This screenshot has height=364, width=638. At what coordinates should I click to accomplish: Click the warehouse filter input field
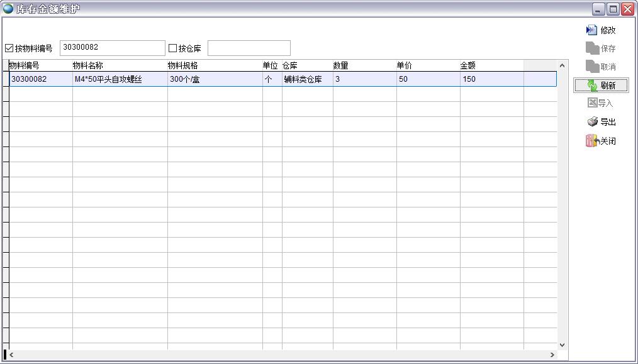click(x=249, y=48)
